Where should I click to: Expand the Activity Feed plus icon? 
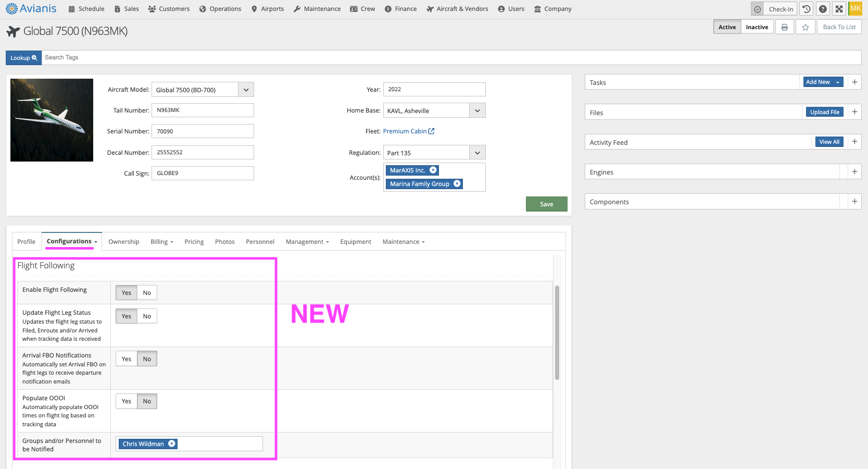(854, 141)
